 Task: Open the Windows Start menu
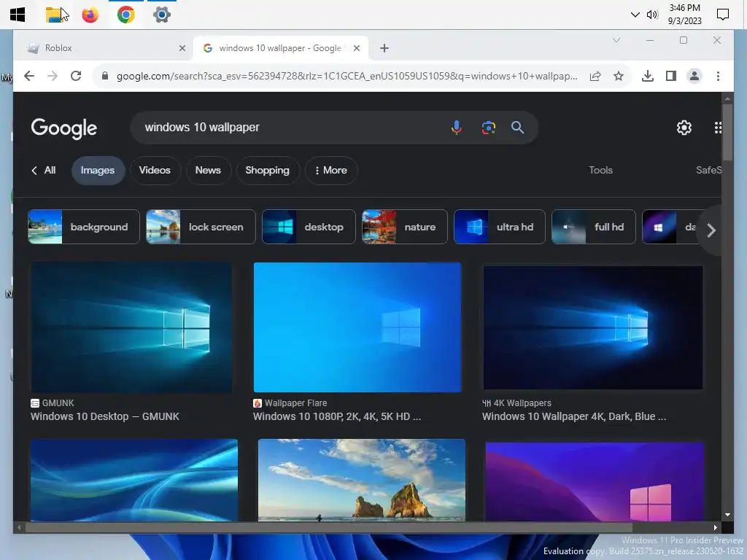(x=18, y=15)
